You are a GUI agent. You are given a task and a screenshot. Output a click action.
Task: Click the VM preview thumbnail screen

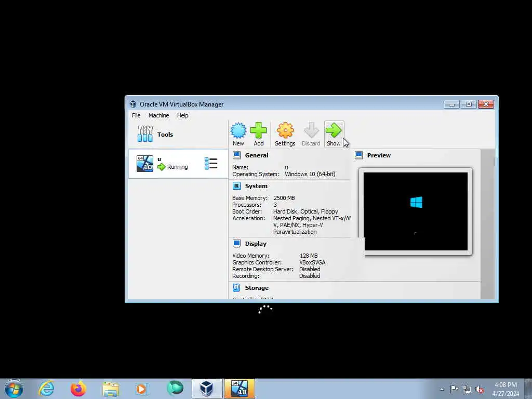point(415,211)
